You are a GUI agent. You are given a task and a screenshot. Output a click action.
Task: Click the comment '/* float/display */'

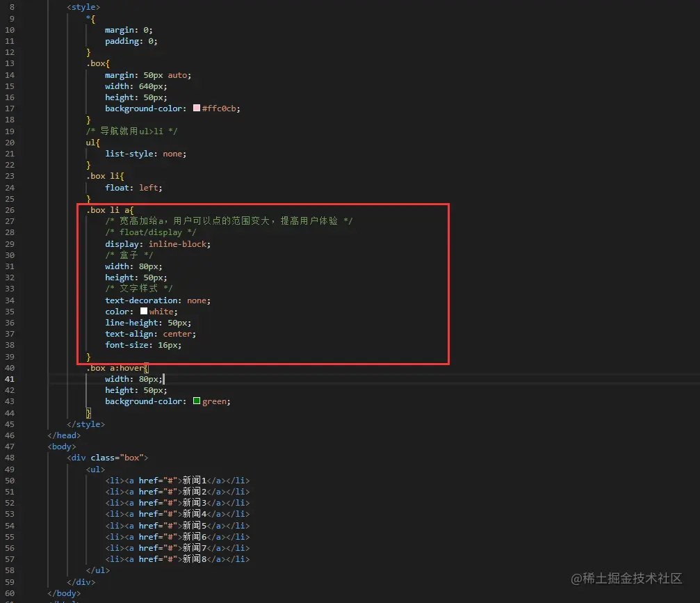[x=150, y=232]
